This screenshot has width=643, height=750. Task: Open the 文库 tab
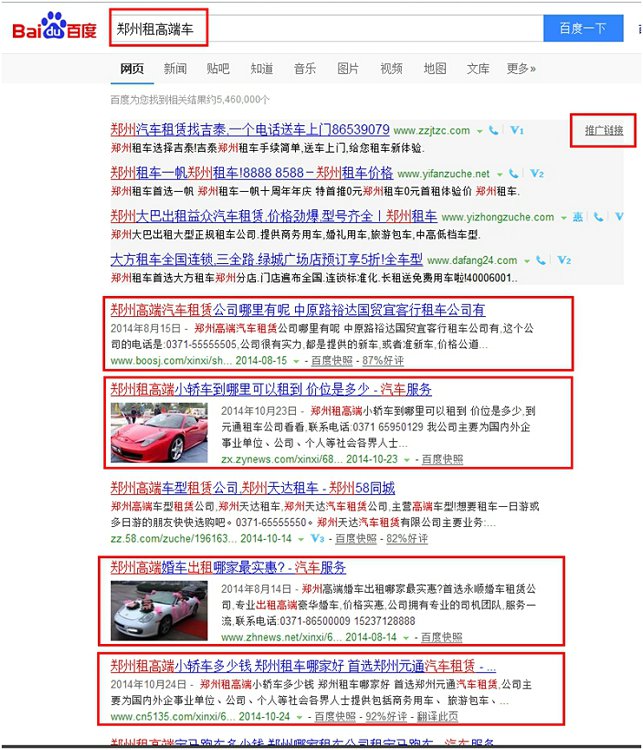click(x=478, y=69)
